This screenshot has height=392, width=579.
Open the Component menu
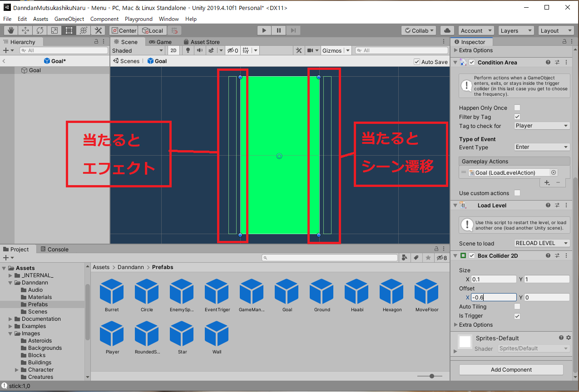coord(104,19)
